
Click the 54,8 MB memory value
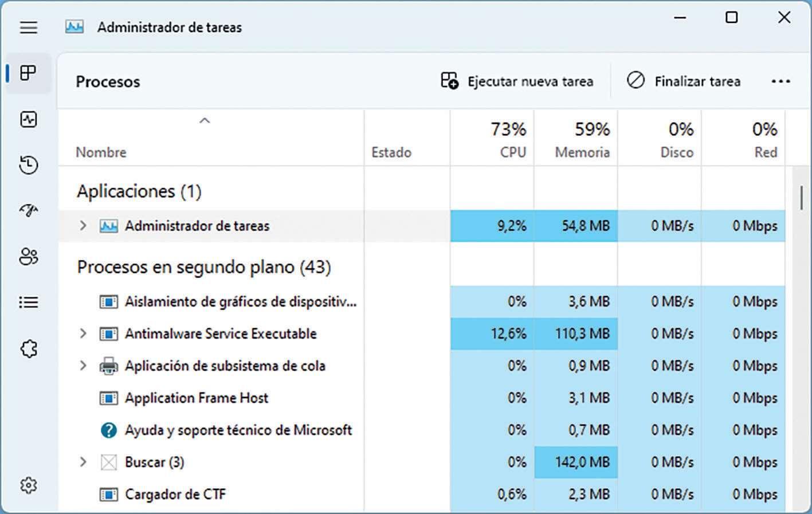point(586,226)
